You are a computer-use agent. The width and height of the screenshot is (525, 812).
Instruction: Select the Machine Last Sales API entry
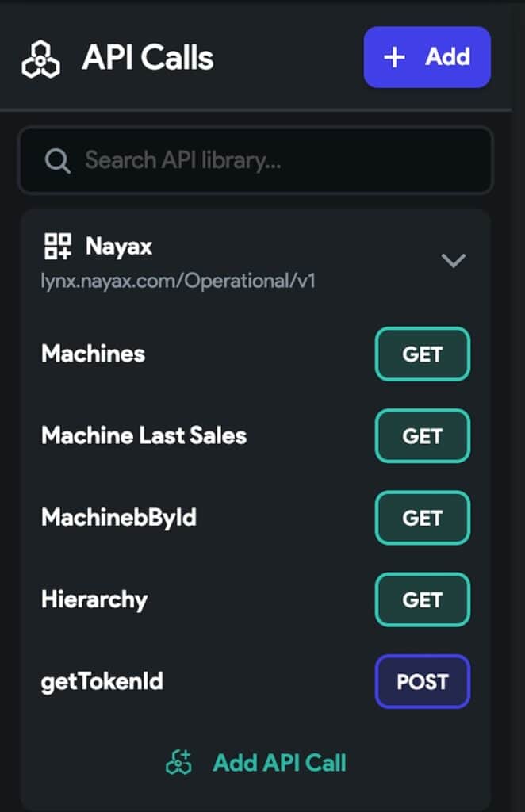point(144,435)
